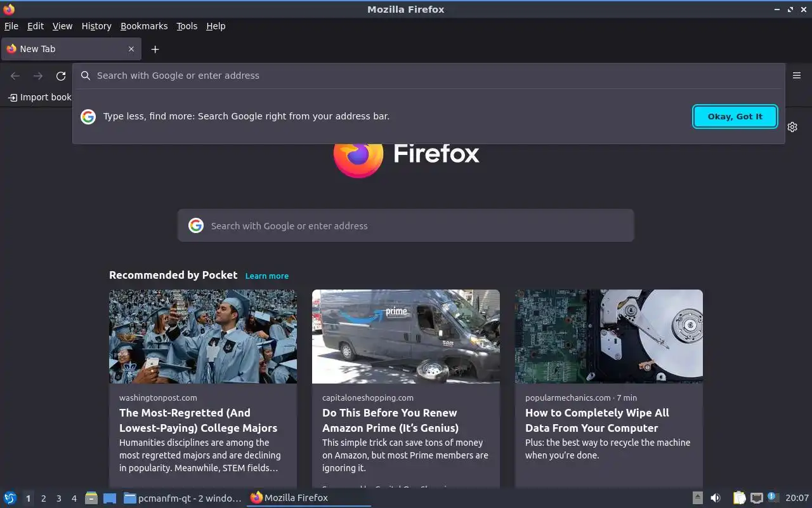This screenshot has width=812, height=508.
Task: Click Plus: the best way to recycle description
Action: 608,449
